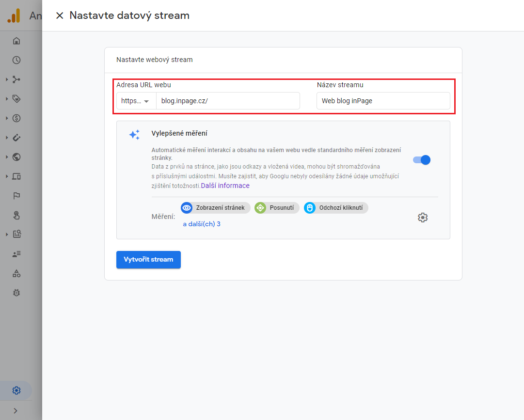Open enhanced measurement settings gear

423,218
